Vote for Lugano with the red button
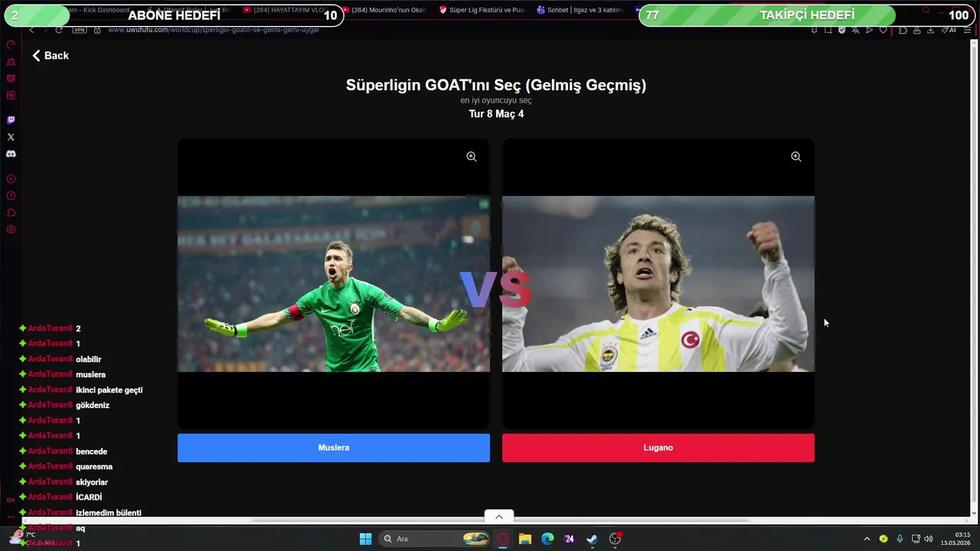 coord(658,448)
